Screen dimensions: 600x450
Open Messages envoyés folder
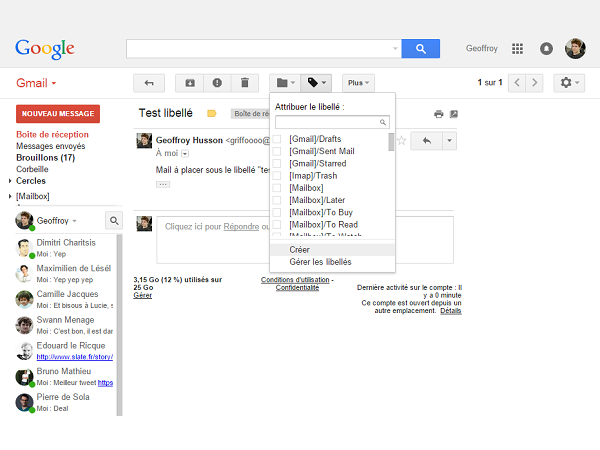click(x=51, y=146)
